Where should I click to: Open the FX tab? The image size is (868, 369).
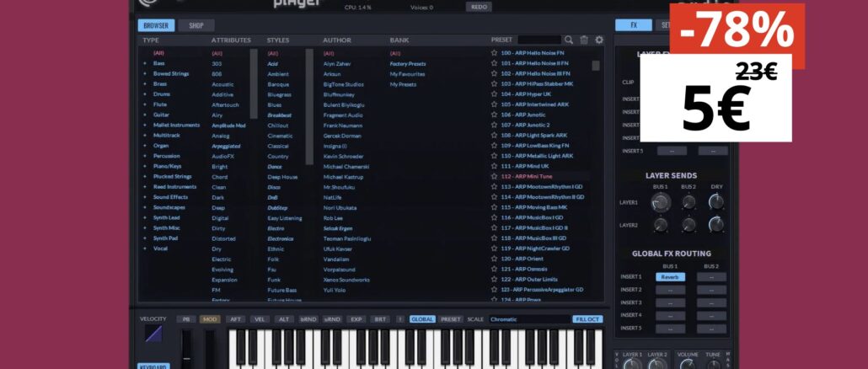(633, 25)
